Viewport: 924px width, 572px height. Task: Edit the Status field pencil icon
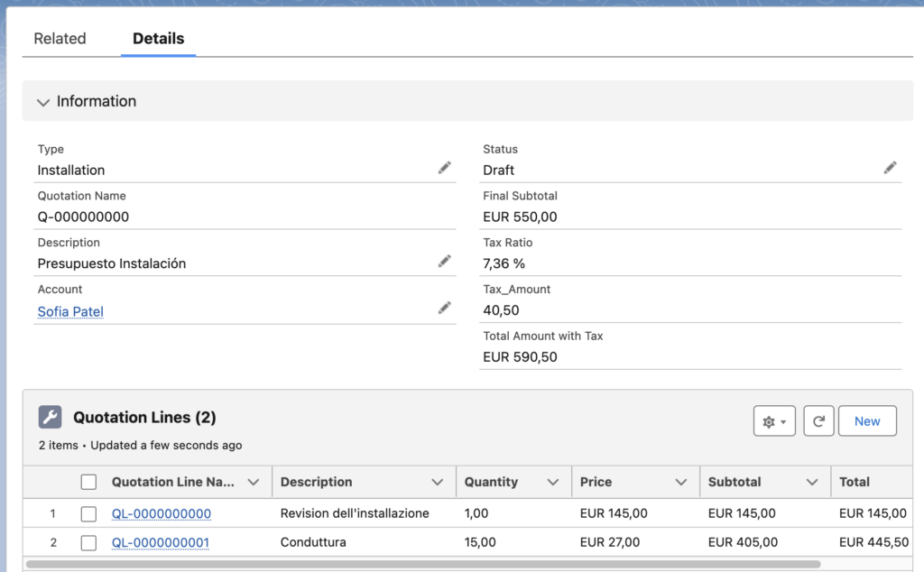[890, 168]
